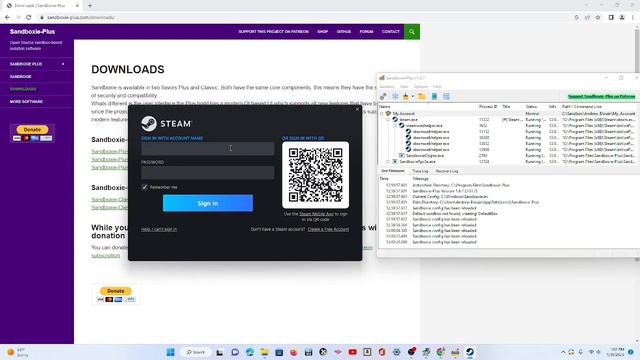Click the Sandboxie-Plus settings gear toolbar icon

[383, 96]
